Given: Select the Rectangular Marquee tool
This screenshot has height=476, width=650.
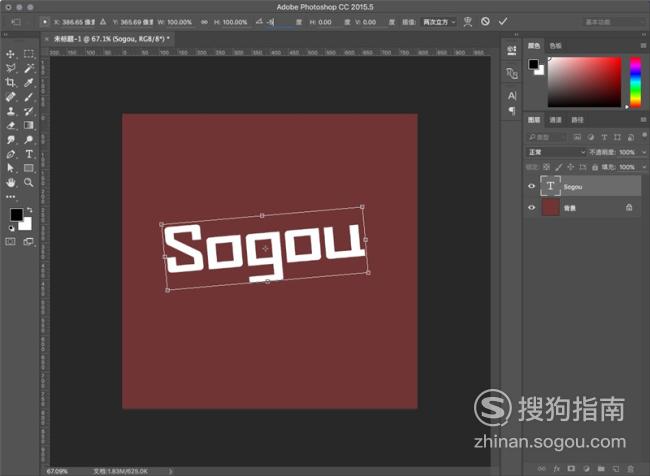Looking at the screenshot, I should coord(29,54).
